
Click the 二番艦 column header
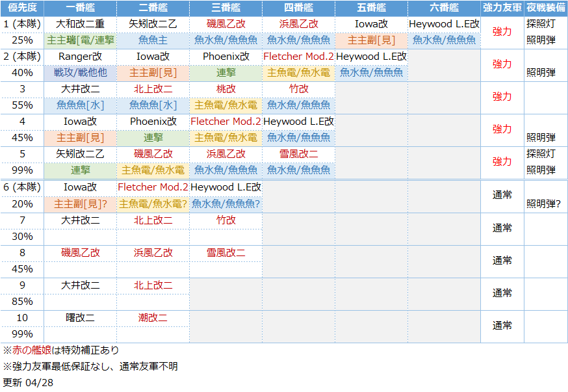[153, 8]
